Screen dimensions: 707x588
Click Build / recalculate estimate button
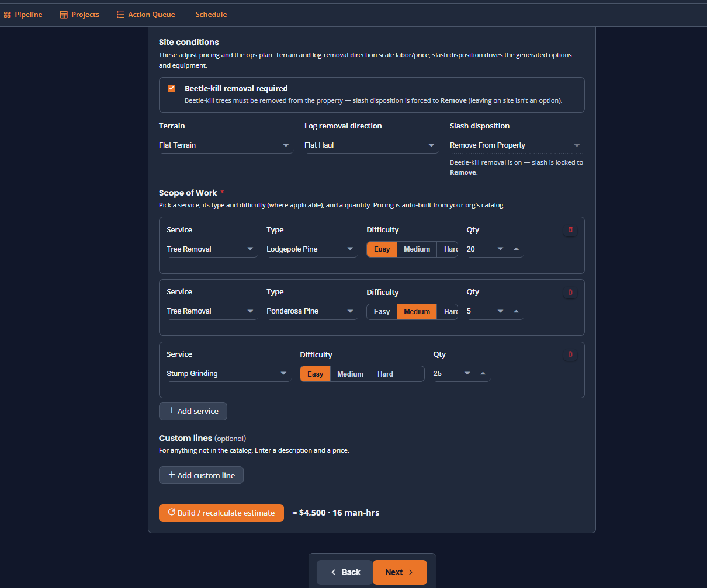tap(221, 513)
